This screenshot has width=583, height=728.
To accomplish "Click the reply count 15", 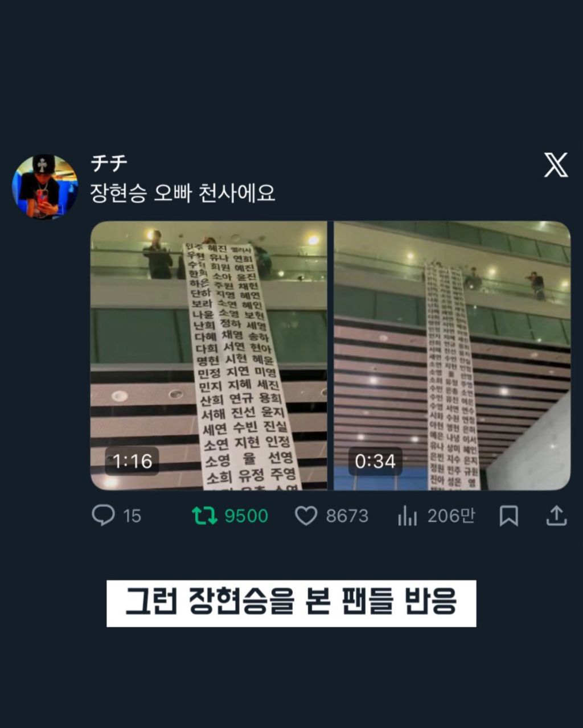I will click(132, 516).
